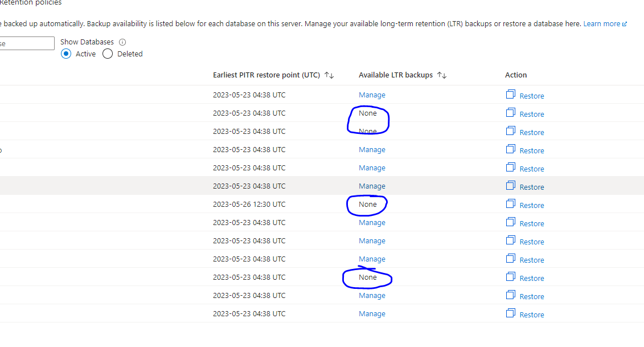Click restore icon in the second-to-last row

point(511,295)
